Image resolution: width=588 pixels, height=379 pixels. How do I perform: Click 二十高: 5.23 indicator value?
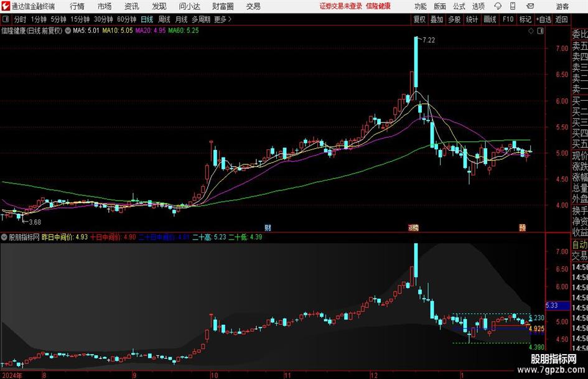(x=209, y=237)
